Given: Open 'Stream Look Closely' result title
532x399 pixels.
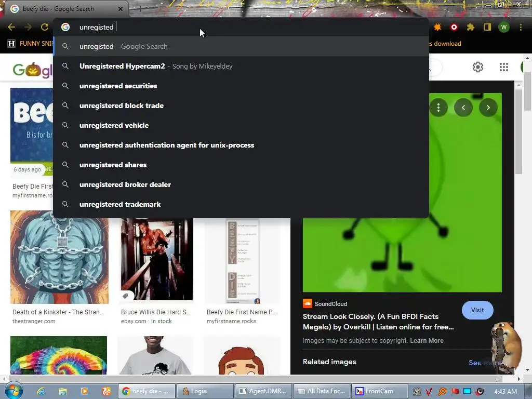Looking at the screenshot, I should 378,322.
